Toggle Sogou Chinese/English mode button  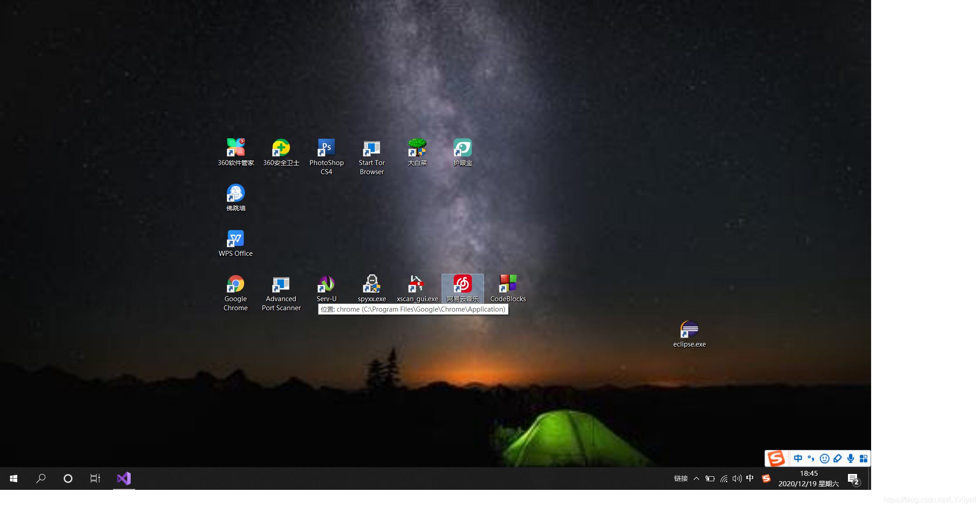pos(798,459)
